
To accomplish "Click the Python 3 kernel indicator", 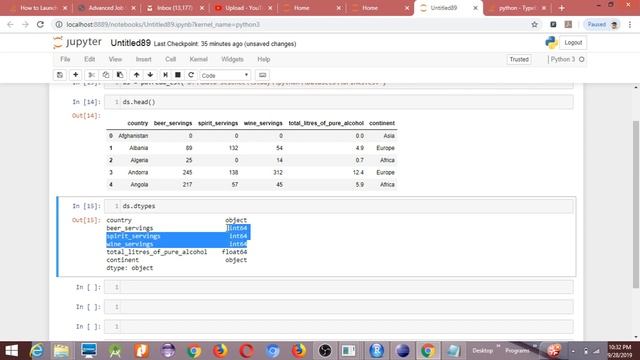I will 567,59.
